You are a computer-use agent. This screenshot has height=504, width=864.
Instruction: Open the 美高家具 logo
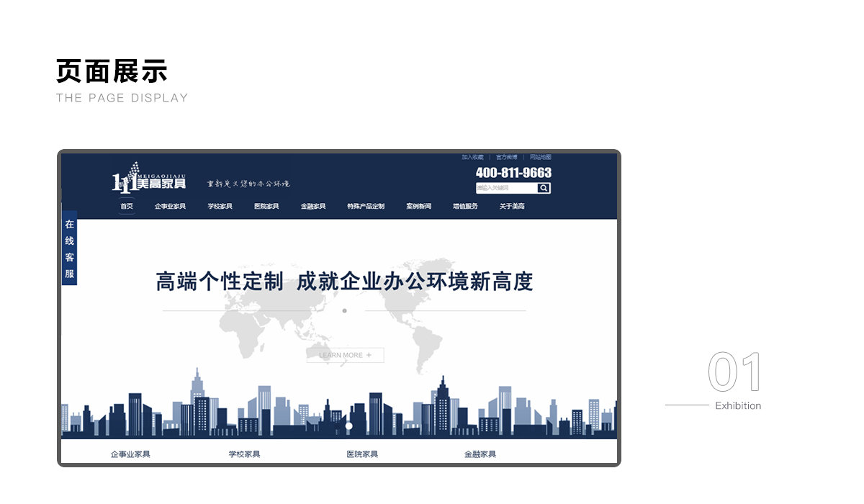pyautogui.click(x=149, y=178)
